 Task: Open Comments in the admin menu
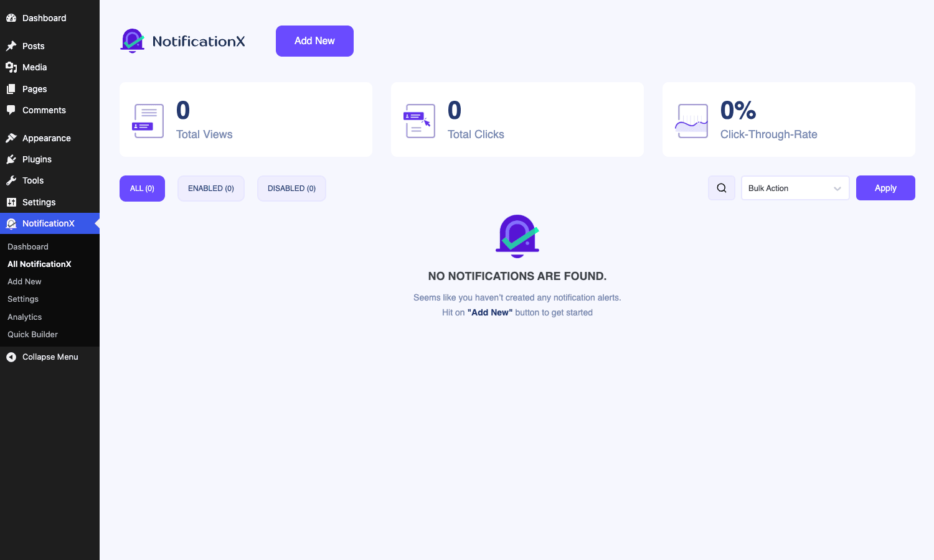pyautogui.click(x=50, y=110)
